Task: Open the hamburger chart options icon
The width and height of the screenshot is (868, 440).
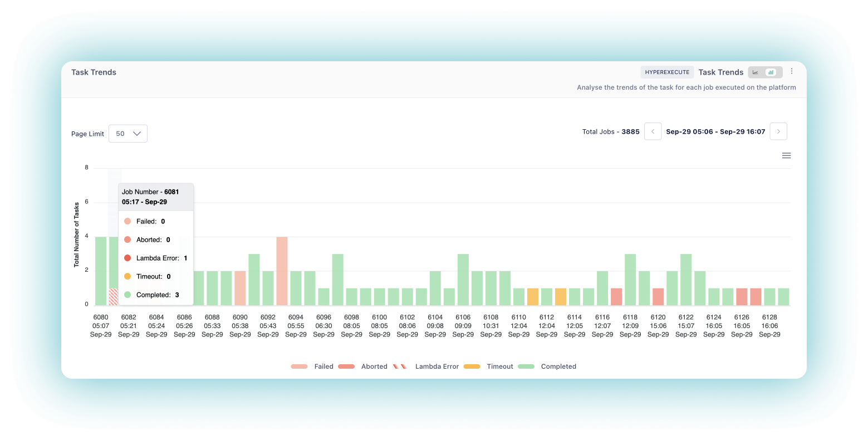Action: (x=786, y=155)
